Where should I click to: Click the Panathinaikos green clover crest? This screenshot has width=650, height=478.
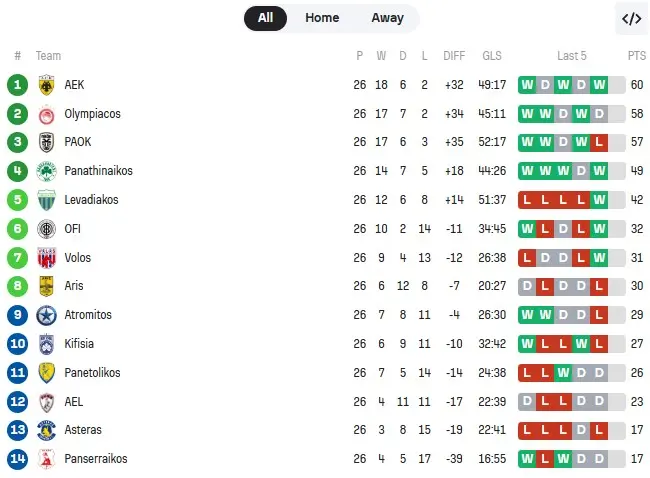tap(46, 171)
